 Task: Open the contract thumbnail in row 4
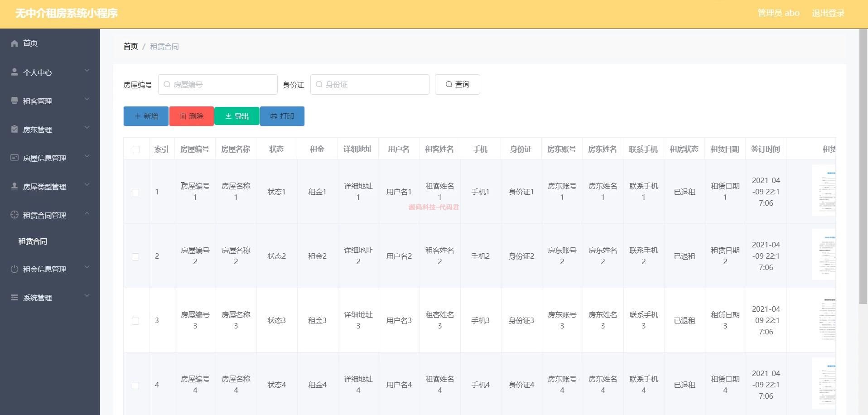(x=824, y=383)
